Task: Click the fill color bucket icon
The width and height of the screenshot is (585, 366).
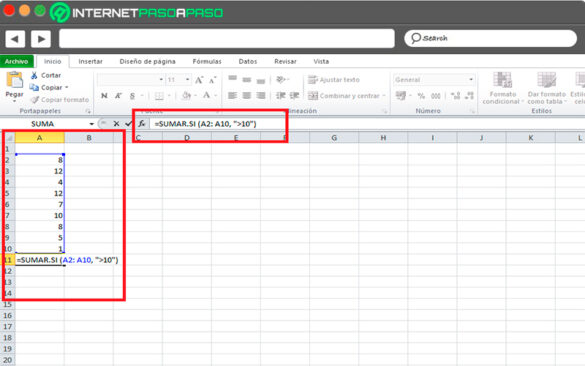Action: click(186, 96)
